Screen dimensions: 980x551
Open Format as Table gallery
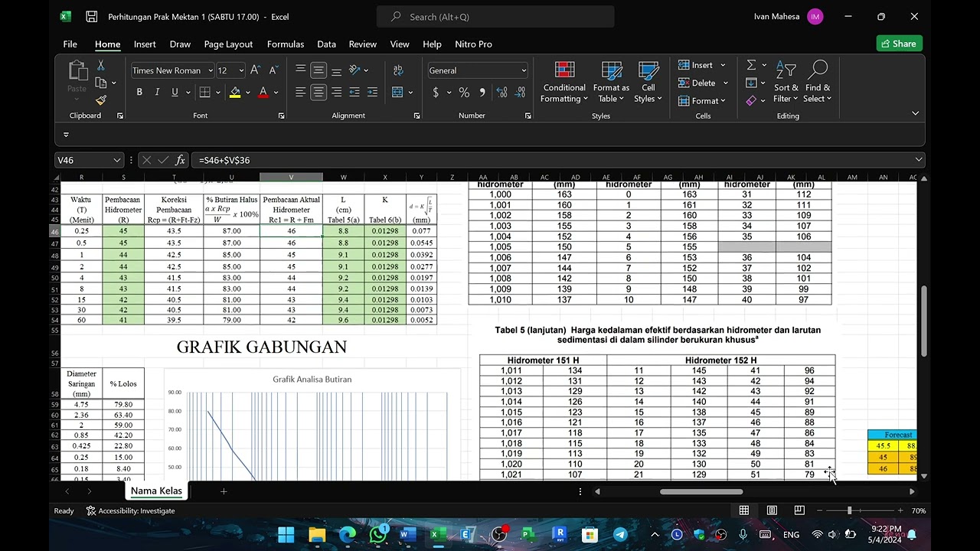pyautogui.click(x=611, y=82)
